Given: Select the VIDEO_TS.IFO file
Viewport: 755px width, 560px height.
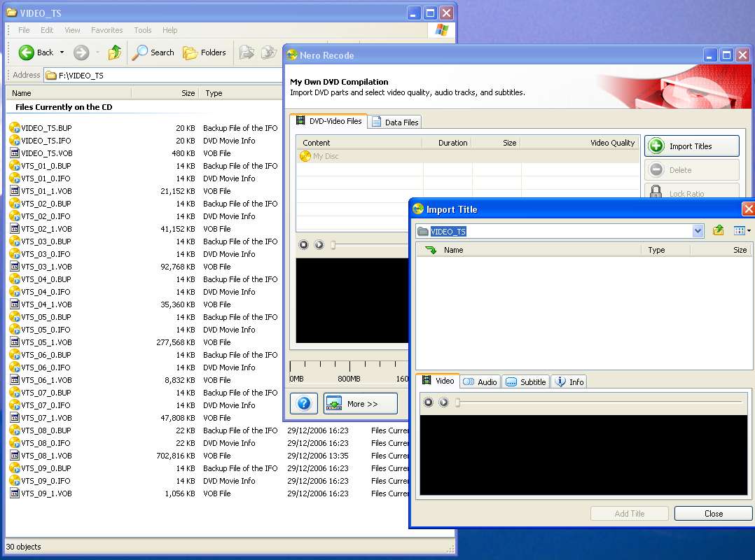Looking at the screenshot, I should pos(46,141).
